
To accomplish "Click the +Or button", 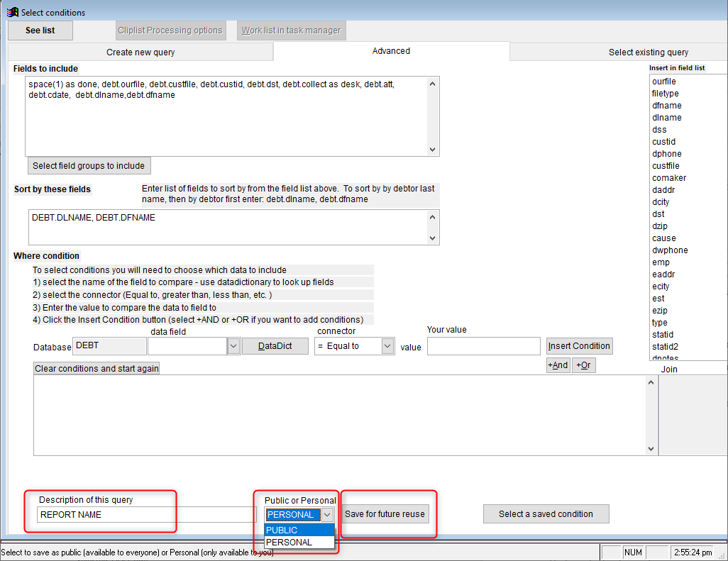I will pos(584,365).
